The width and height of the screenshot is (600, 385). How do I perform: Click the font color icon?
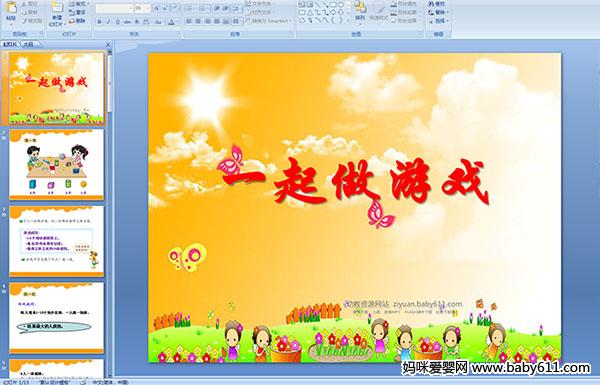coord(171,22)
